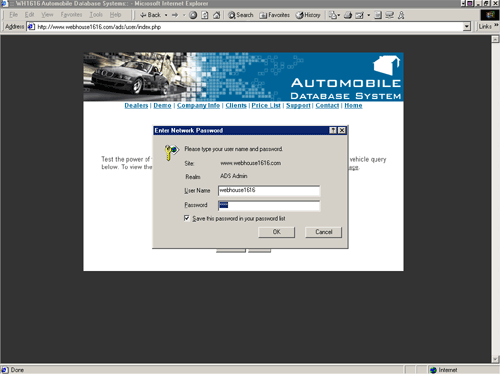500x374 pixels.
Task: Open the File menu
Action: click(13, 15)
